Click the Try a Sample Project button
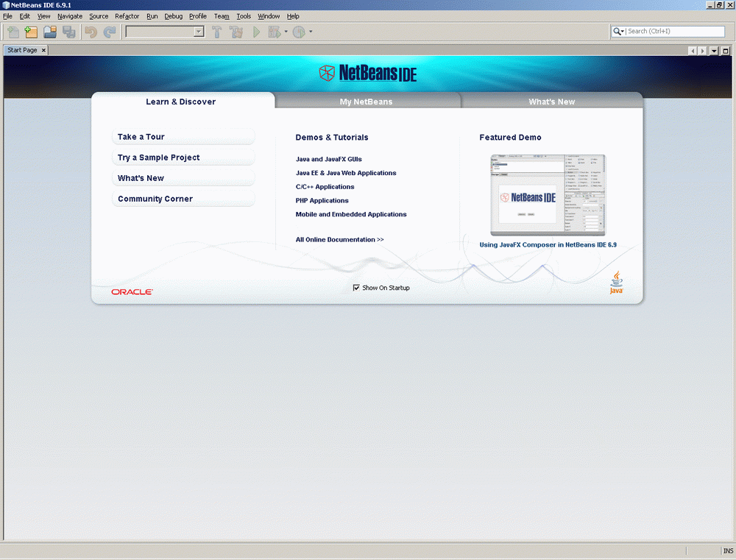The width and height of the screenshot is (736, 560). (x=183, y=157)
